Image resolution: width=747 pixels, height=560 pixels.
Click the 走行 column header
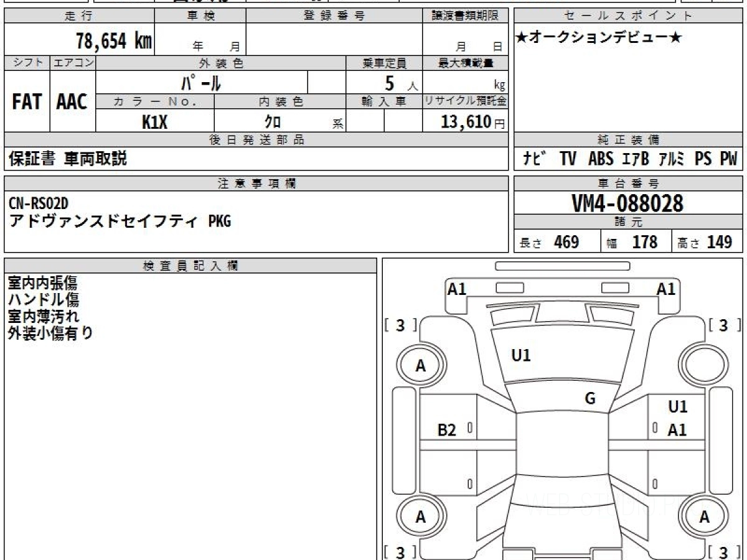pyautogui.click(x=79, y=16)
